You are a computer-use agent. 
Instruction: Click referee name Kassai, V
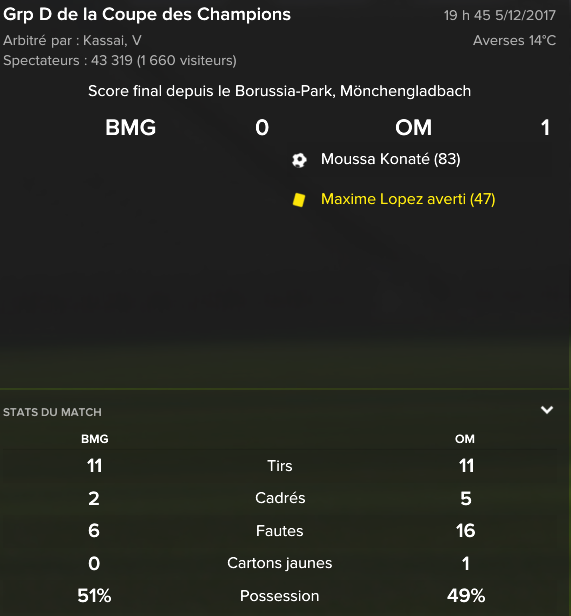coord(112,40)
